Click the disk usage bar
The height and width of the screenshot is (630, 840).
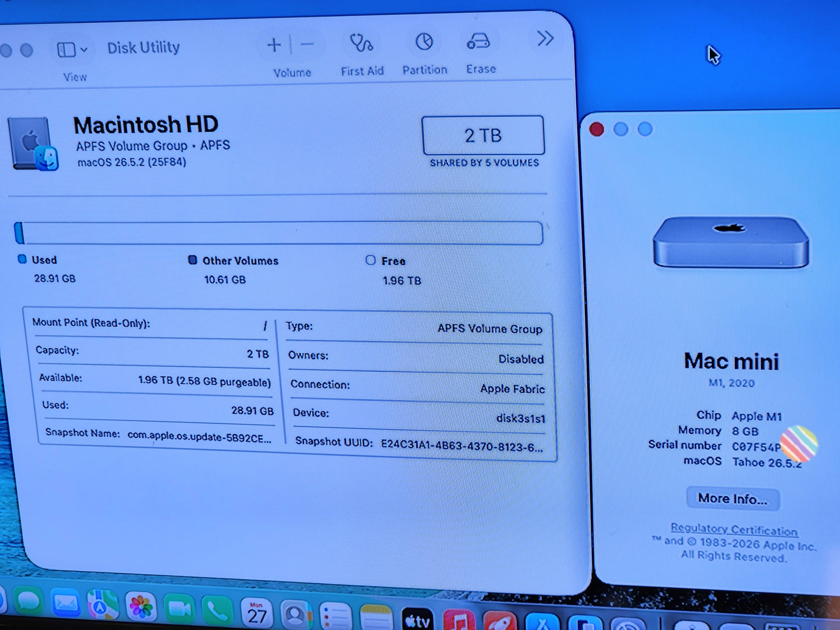[278, 232]
